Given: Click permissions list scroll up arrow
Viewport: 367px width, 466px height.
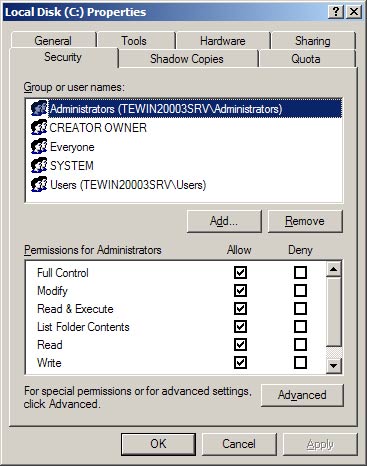Looking at the screenshot, I should click(334, 269).
